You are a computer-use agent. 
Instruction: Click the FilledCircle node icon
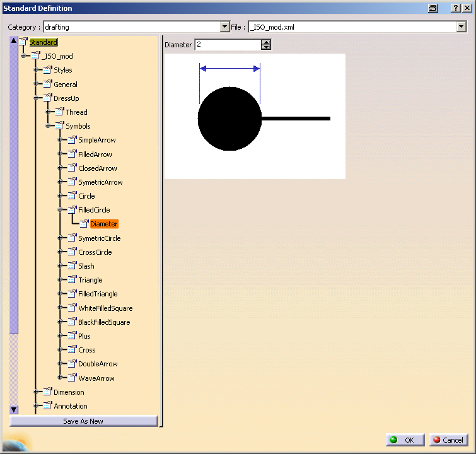73,209
